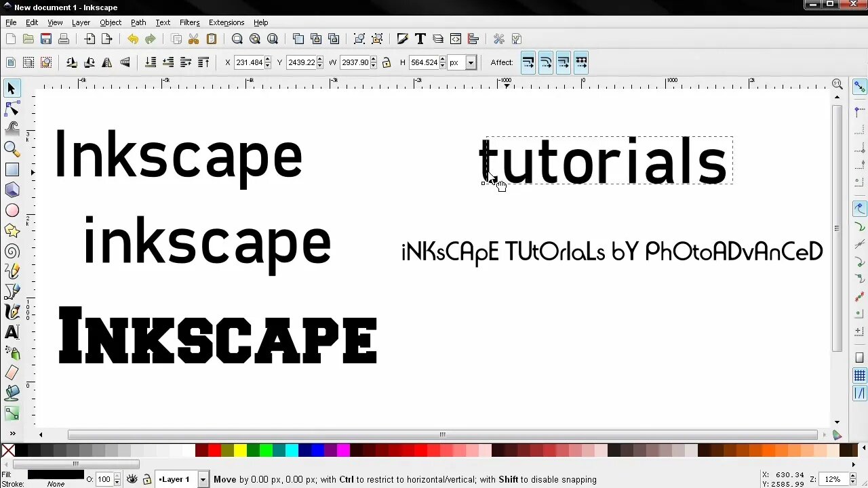Pick the yellow palette swatch
The image size is (868, 488).
[x=240, y=451]
